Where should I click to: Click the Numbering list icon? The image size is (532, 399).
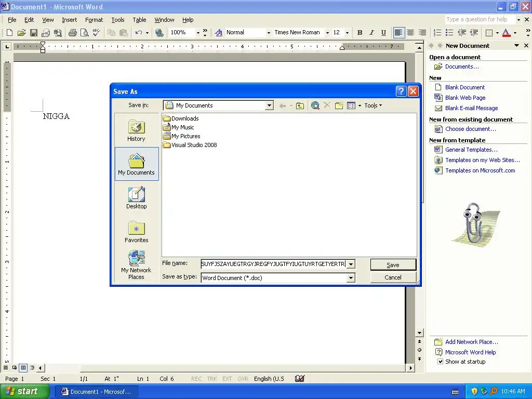[x=437, y=33]
